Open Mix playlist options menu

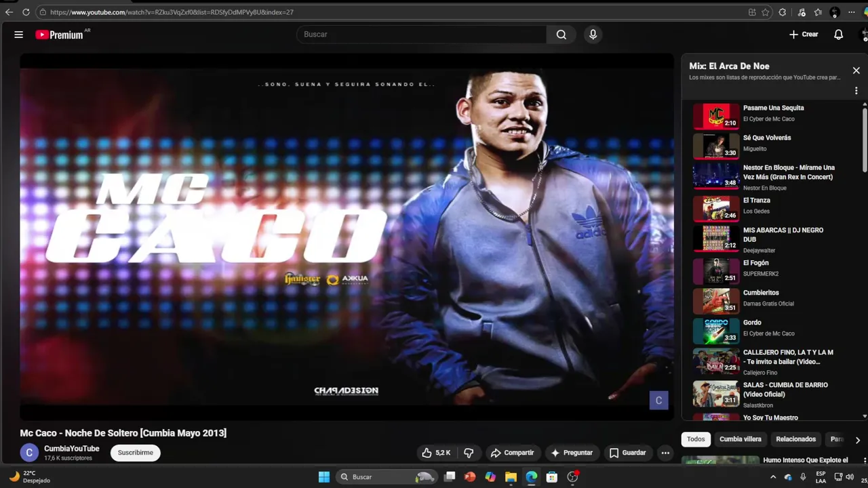(856, 91)
